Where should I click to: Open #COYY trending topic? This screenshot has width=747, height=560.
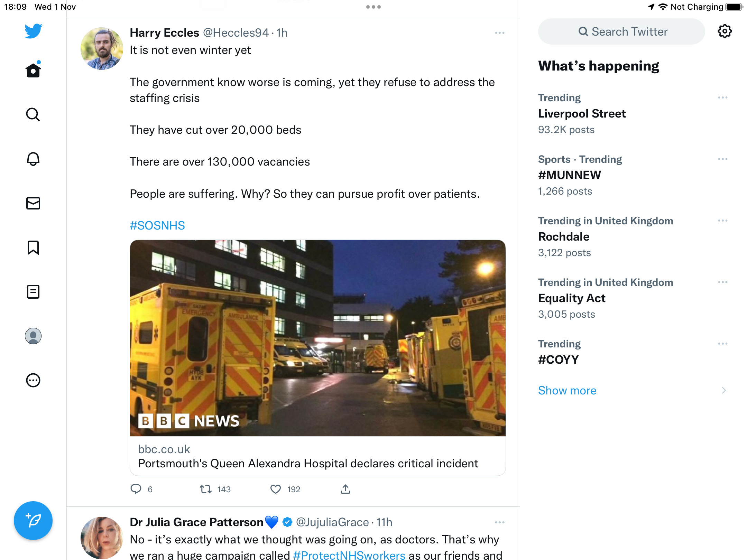558,360
